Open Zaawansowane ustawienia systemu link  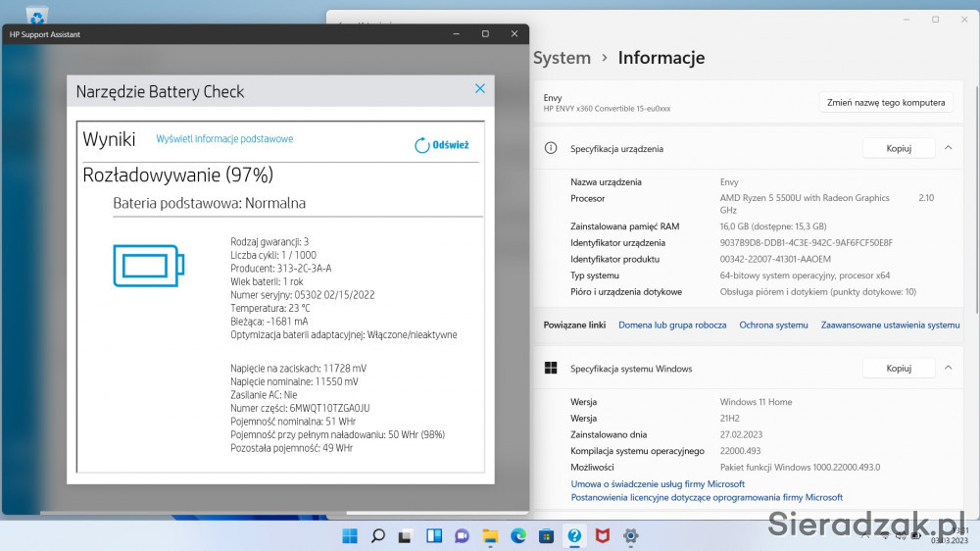pyautogui.click(x=890, y=326)
